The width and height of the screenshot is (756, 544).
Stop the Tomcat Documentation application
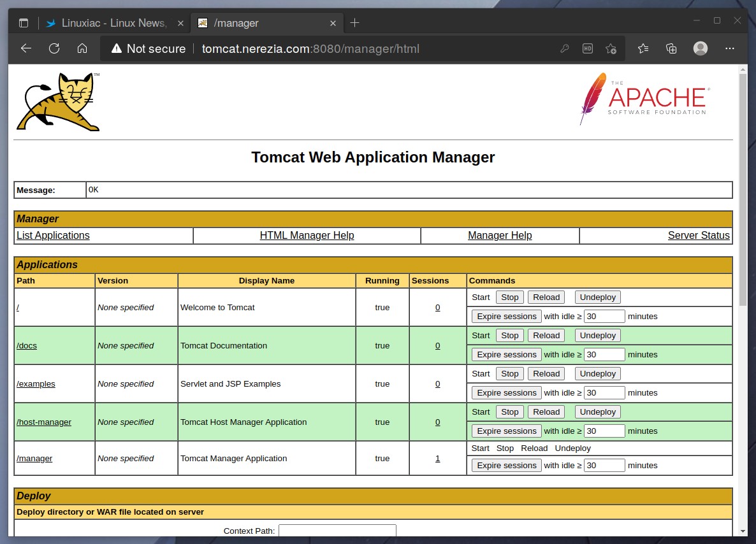click(x=509, y=335)
